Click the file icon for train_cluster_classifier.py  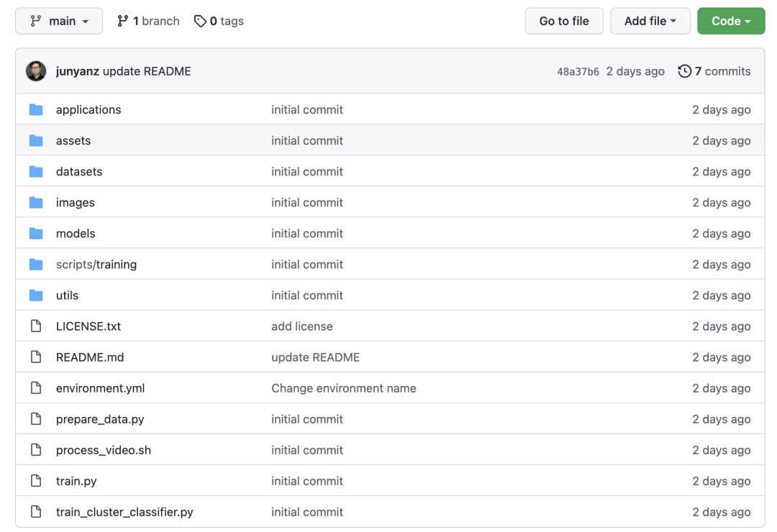coord(36,512)
